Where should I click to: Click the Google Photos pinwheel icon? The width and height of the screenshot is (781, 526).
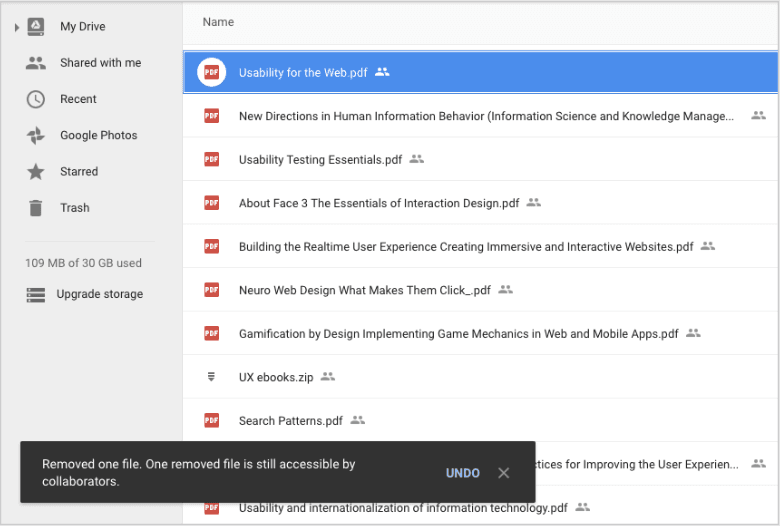[36, 135]
